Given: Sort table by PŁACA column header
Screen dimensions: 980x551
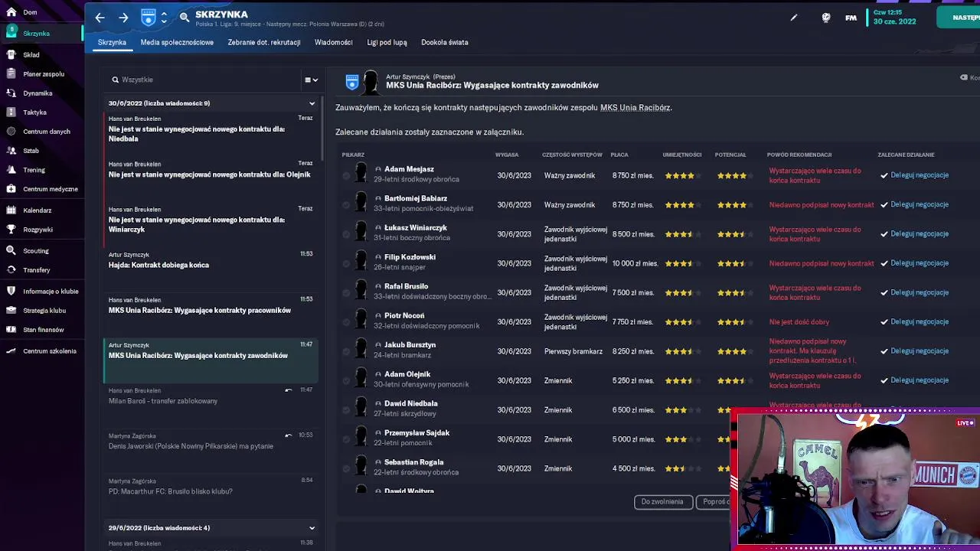Looking at the screenshot, I should tap(619, 155).
